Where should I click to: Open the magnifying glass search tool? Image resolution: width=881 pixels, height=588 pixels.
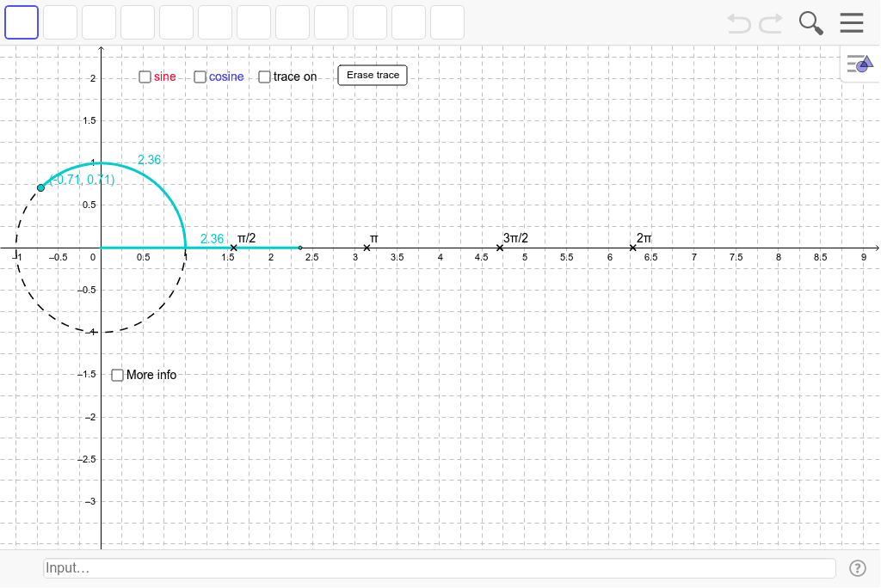pos(810,23)
